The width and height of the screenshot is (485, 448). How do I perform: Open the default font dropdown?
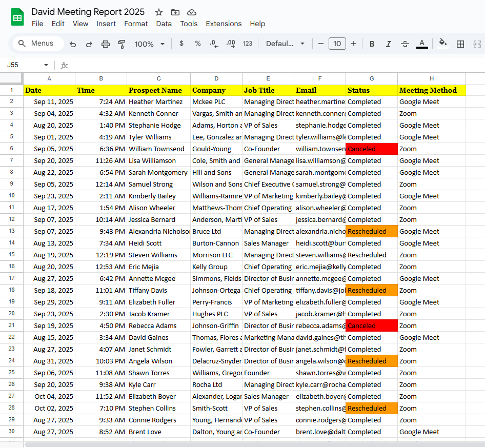point(285,44)
